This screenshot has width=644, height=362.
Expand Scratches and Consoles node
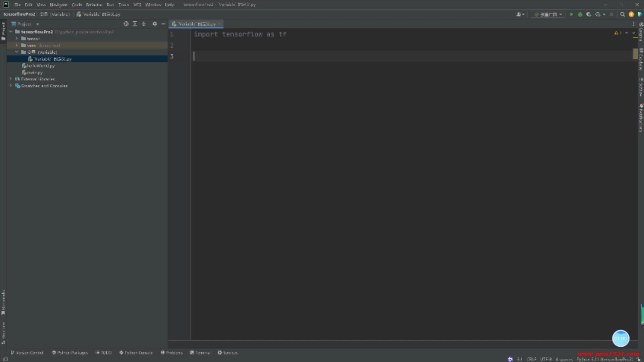11,86
